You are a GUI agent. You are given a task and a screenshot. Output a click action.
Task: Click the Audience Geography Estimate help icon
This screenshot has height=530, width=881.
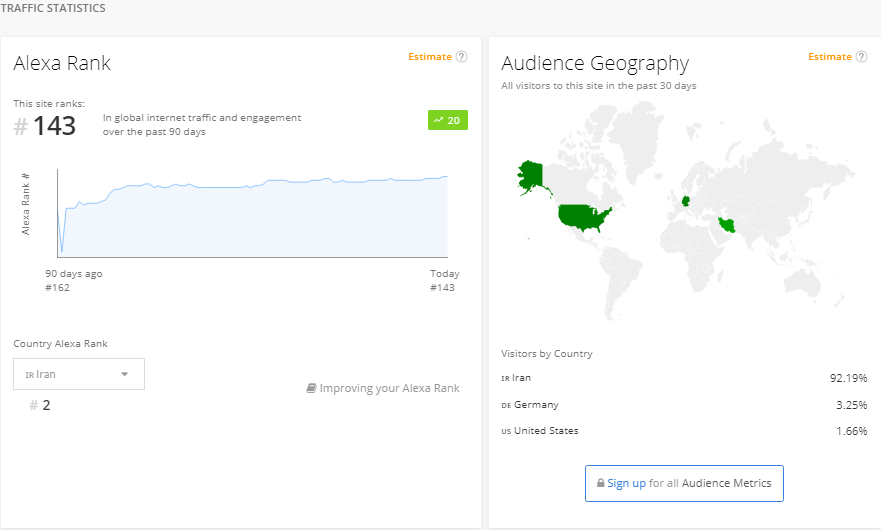(x=861, y=57)
